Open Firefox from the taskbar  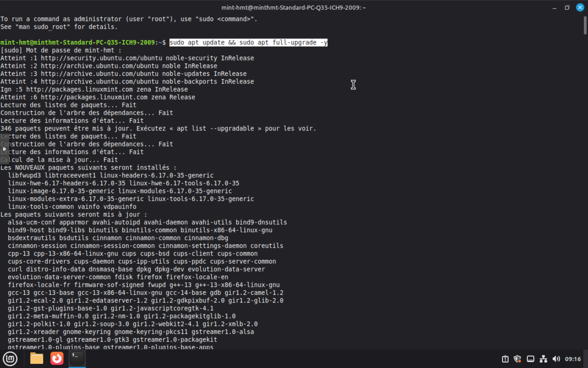pos(57,358)
